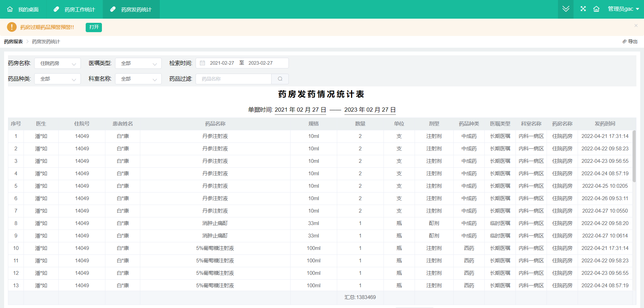This screenshot has height=308, width=644.
Task: Click the 患者姓名 column header
Action: pos(123,124)
